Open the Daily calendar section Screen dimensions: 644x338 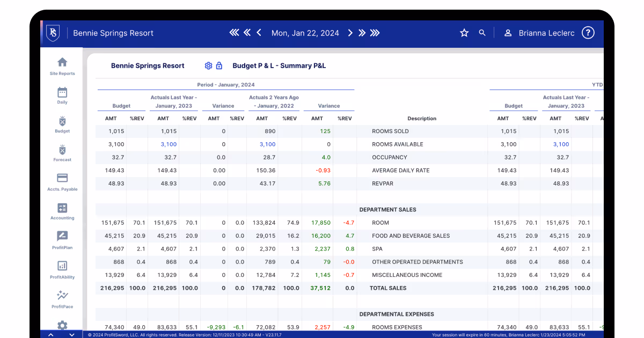(x=62, y=95)
